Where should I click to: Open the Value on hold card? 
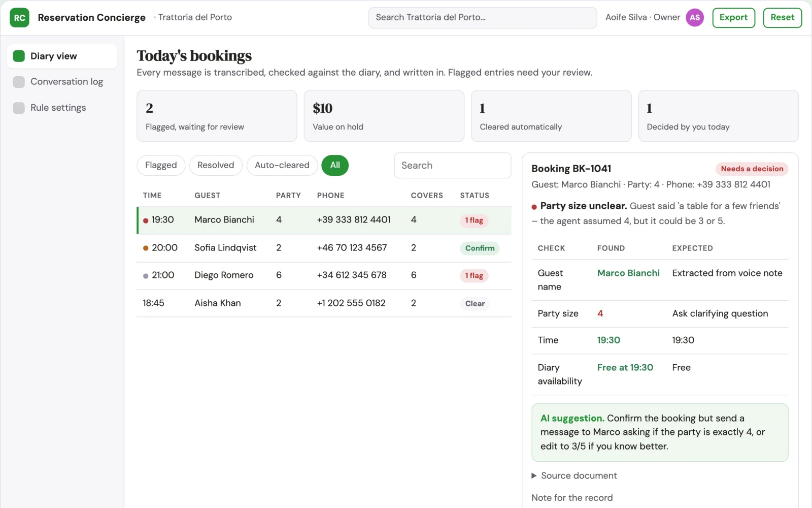(x=384, y=116)
